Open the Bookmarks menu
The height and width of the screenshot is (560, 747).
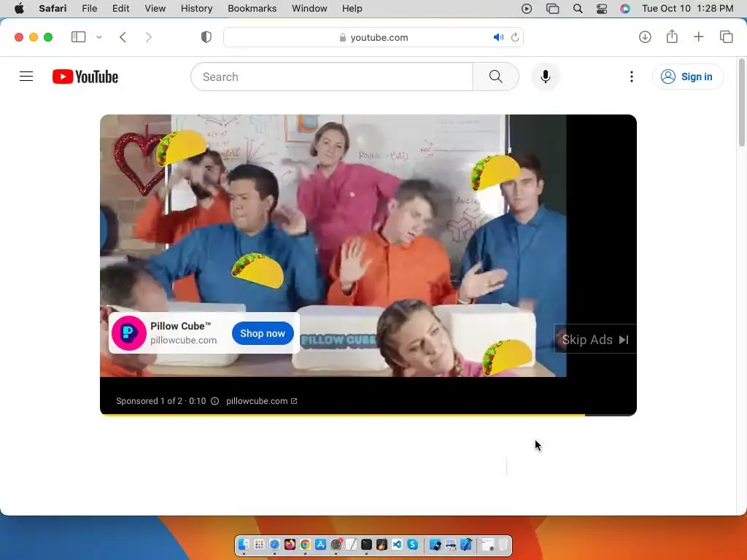click(x=252, y=9)
